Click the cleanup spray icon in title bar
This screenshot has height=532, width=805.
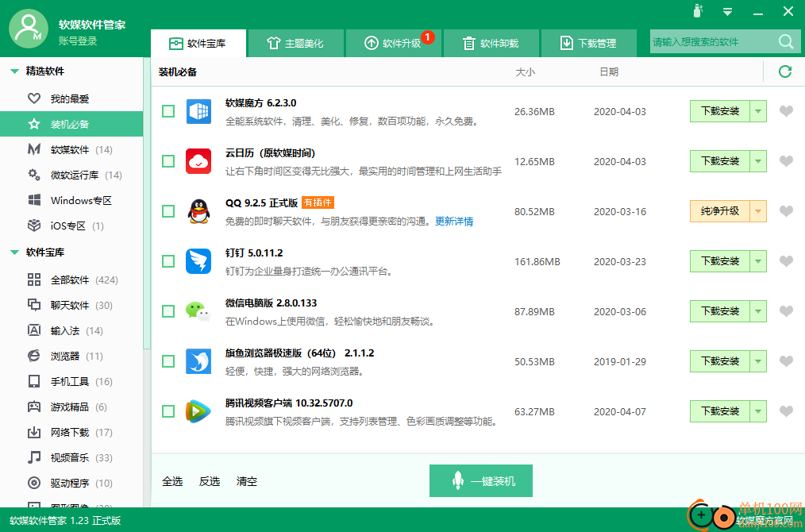tap(698, 11)
